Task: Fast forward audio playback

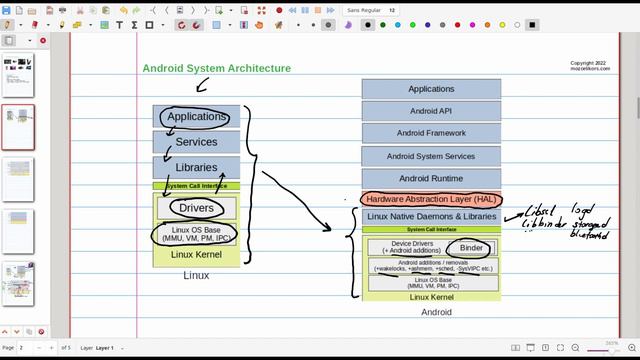Action: (x=331, y=10)
